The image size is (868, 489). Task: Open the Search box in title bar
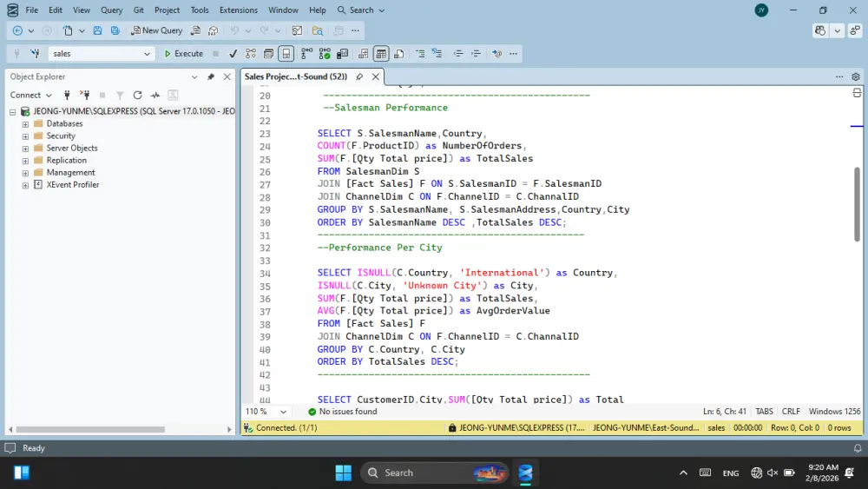point(361,10)
